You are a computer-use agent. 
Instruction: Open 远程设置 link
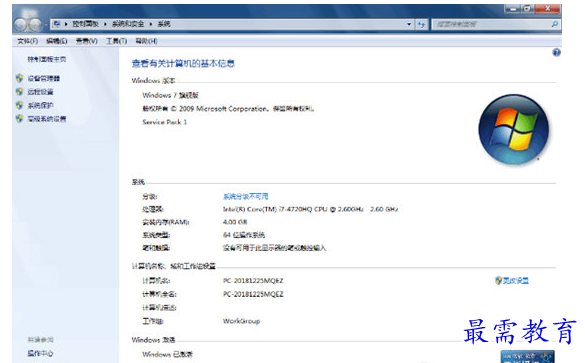click(40, 92)
